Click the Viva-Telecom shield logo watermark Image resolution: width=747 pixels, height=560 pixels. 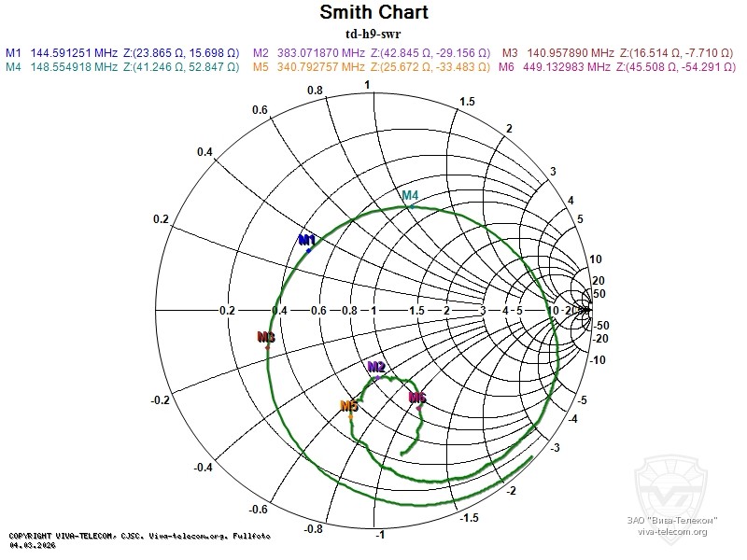(x=671, y=483)
